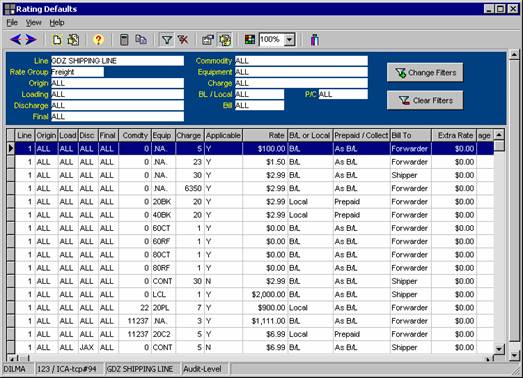Open the File menu

[12, 23]
